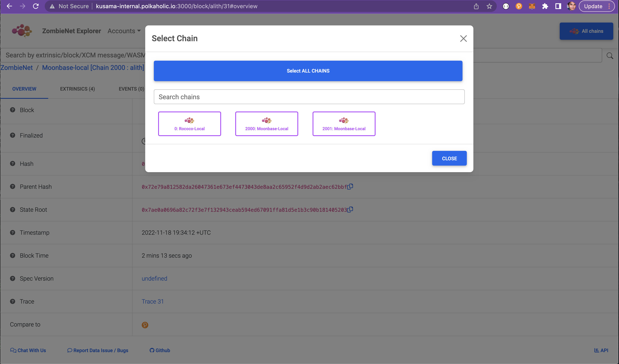The width and height of the screenshot is (619, 364).
Task: Click the Chat With Us icon
Action: tap(13, 350)
